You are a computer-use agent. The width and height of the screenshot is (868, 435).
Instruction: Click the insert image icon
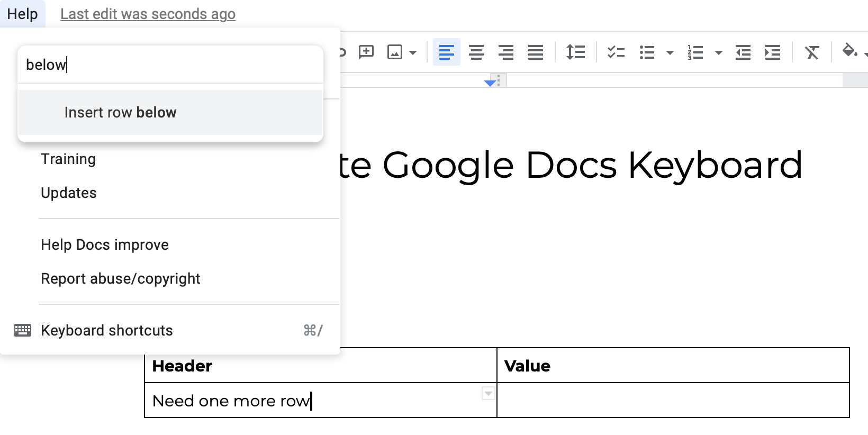[395, 52]
